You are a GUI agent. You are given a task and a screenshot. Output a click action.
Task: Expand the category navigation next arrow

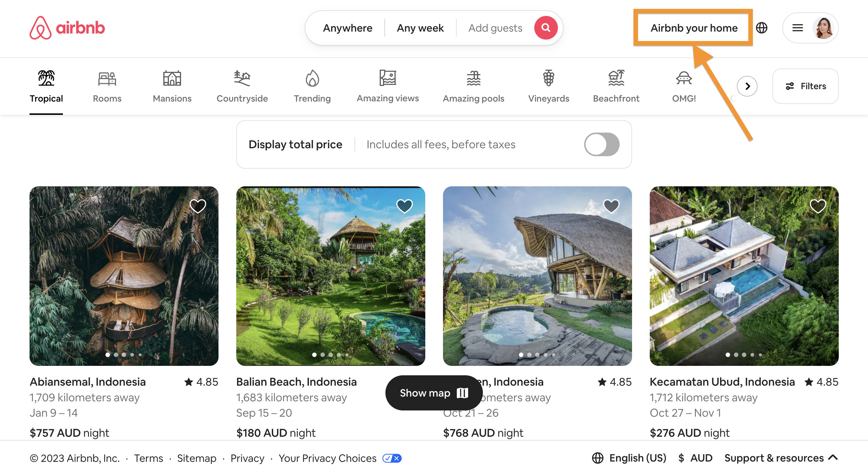coord(748,86)
